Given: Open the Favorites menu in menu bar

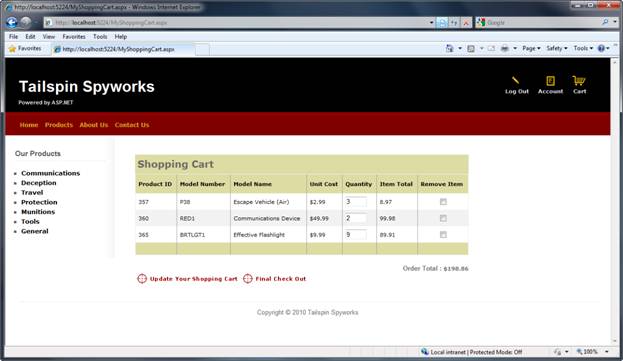Looking at the screenshot, I should tap(74, 37).
